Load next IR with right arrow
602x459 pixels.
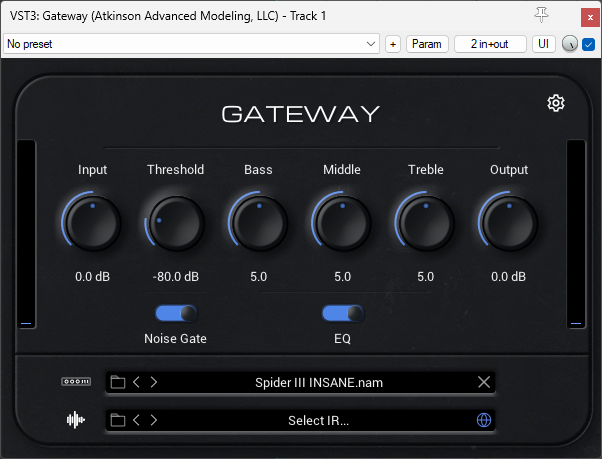pos(154,420)
